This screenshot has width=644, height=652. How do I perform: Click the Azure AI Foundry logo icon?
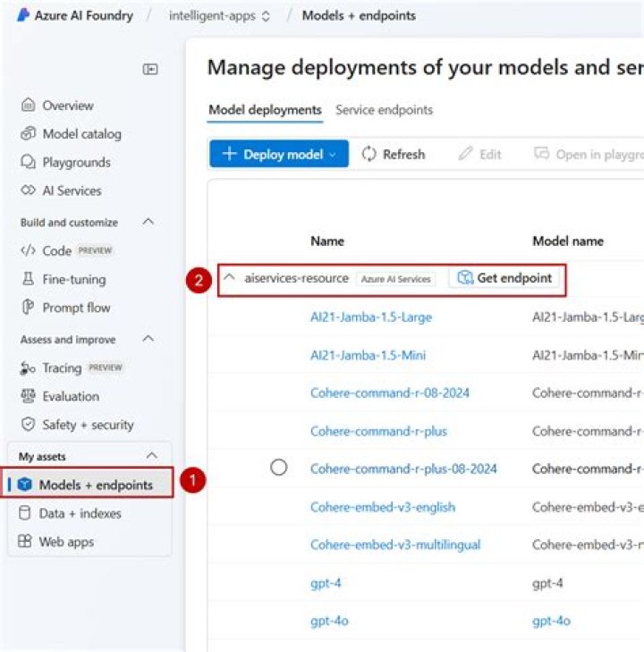23,15
